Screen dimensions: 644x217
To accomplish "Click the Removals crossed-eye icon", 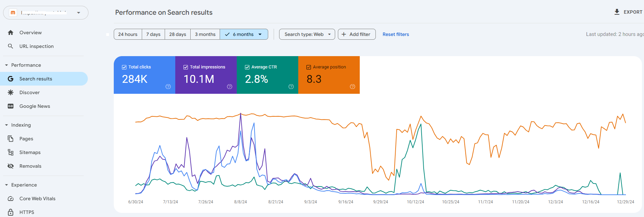I will 11,166.
